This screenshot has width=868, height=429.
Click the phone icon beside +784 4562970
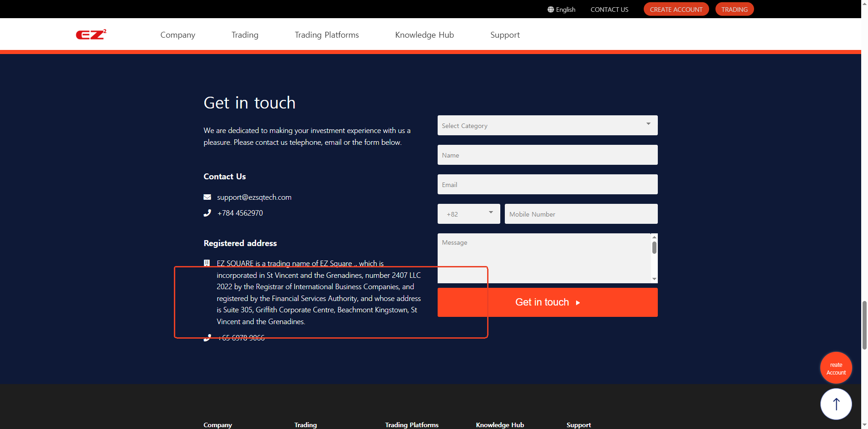click(x=207, y=213)
